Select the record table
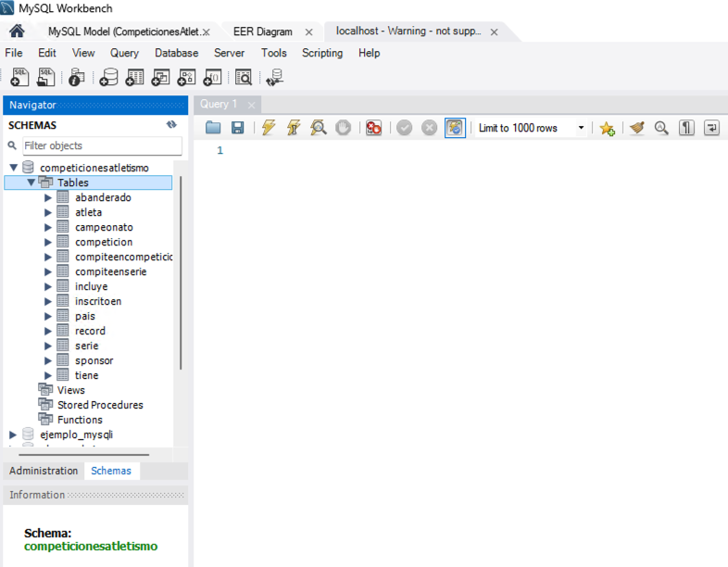The height and width of the screenshot is (567, 728). pos(90,331)
